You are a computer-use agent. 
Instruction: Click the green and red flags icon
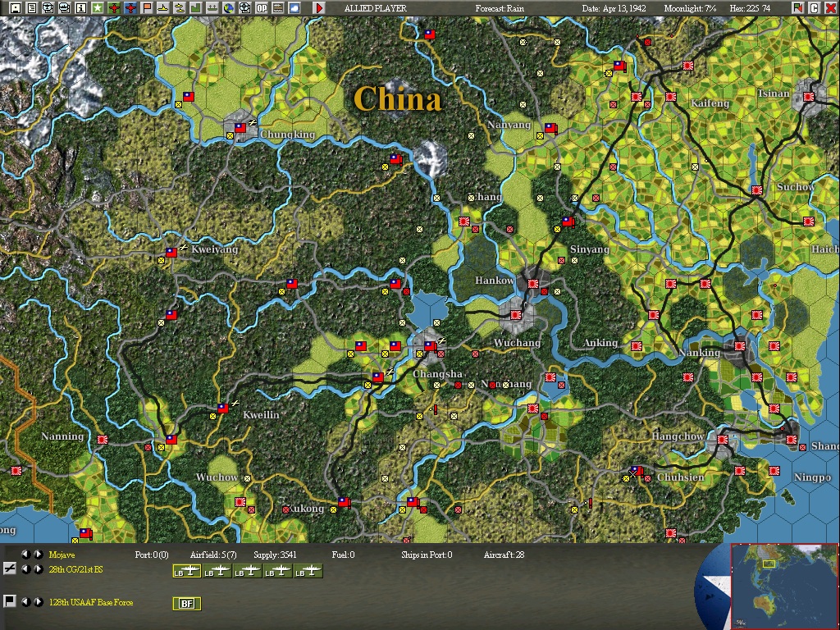[798, 8]
